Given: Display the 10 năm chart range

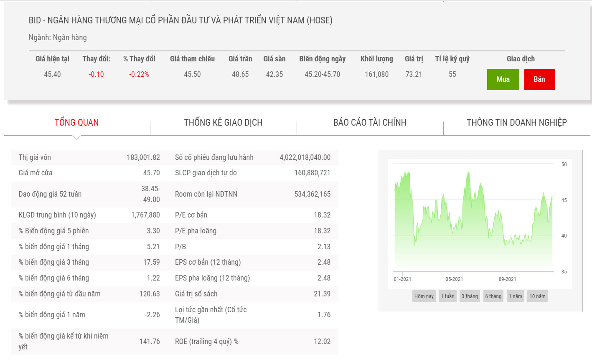Looking at the screenshot, I should coord(537,296).
